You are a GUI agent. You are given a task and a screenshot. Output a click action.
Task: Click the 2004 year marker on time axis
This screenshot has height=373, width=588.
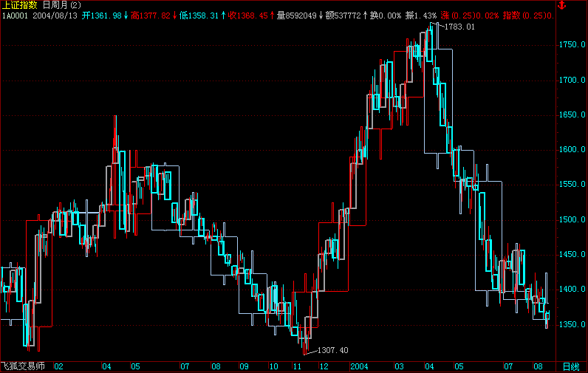[359, 366]
